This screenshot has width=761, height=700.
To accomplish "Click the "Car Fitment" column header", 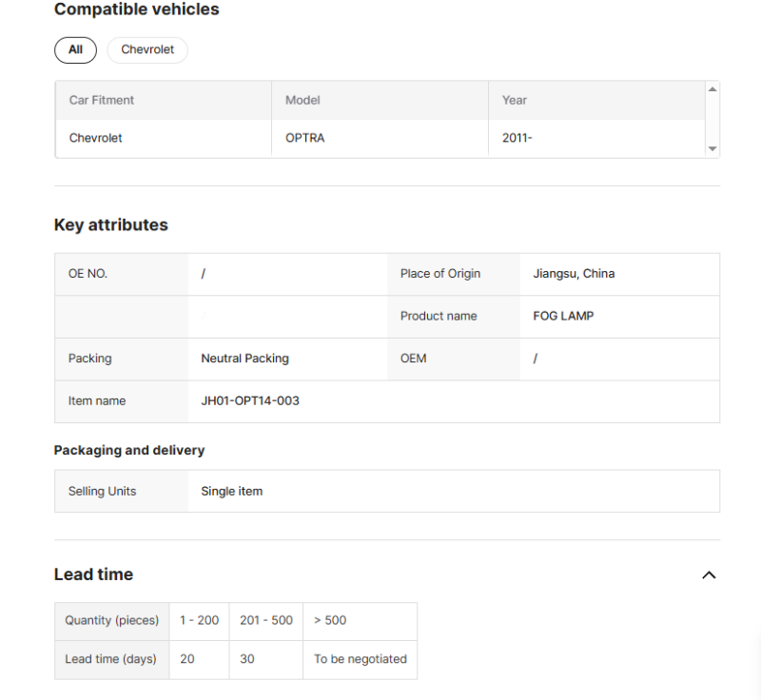I will [x=102, y=100].
